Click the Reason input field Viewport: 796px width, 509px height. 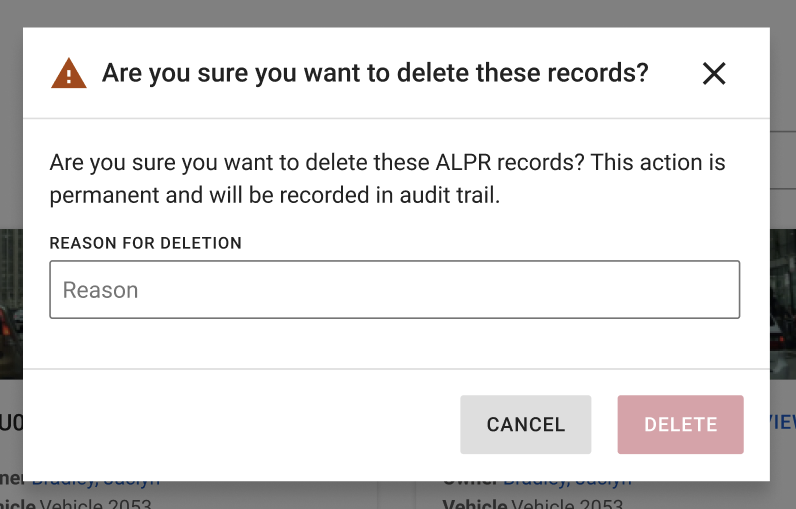click(394, 290)
